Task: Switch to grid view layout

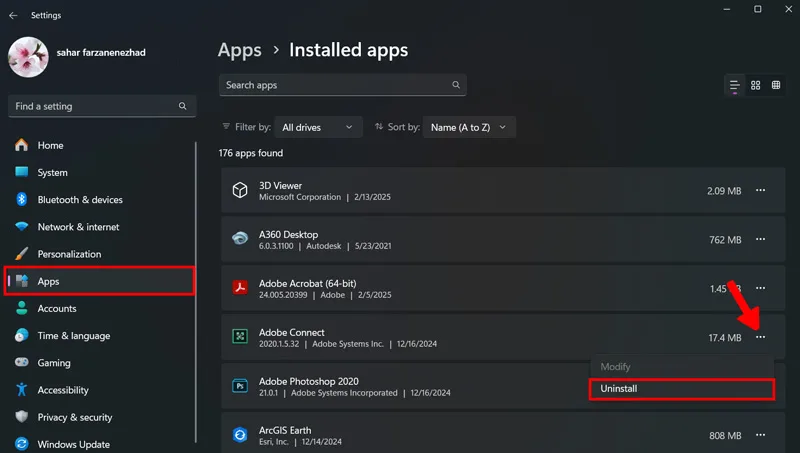Action: (x=756, y=85)
